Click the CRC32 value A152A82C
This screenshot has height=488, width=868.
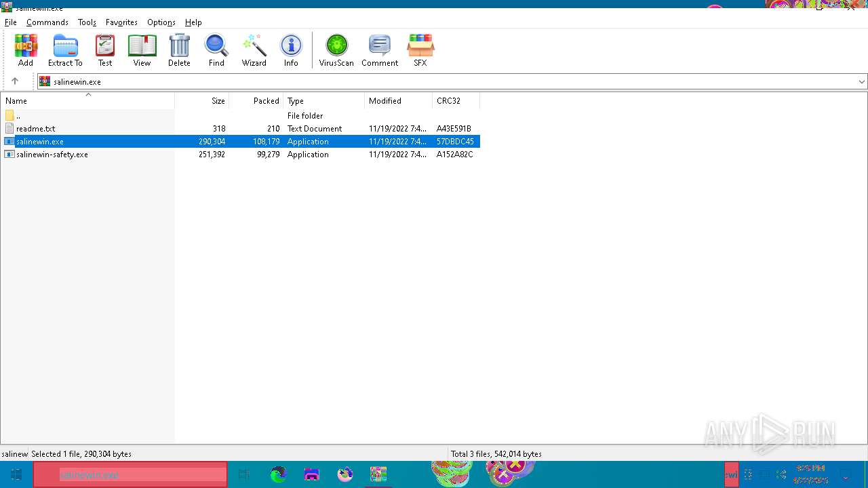[x=454, y=155]
